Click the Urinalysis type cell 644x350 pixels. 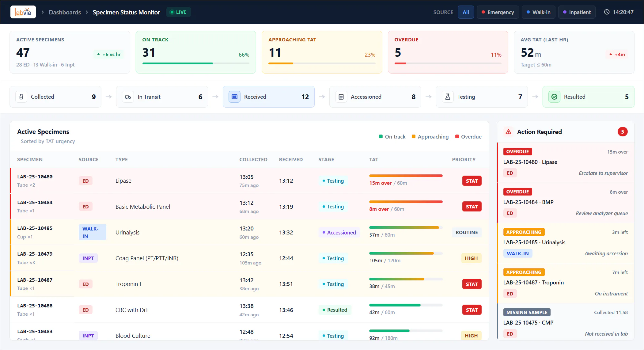click(x=127, y=233)
